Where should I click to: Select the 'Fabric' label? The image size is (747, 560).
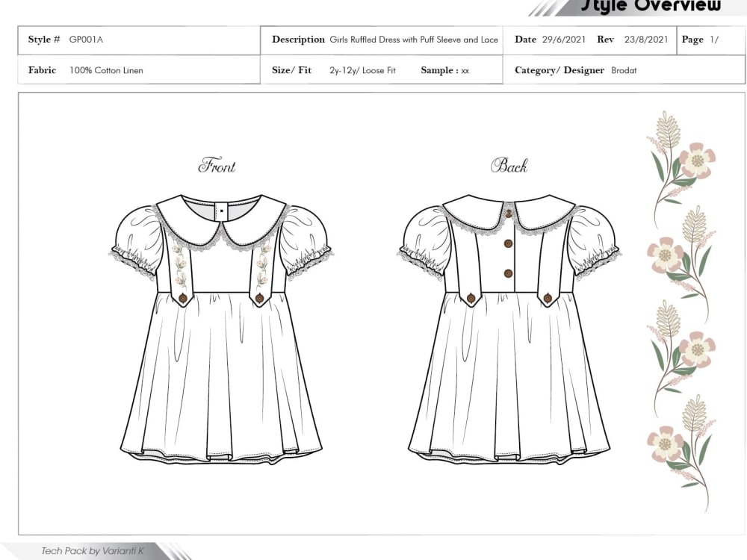click(x=42, y=70)
